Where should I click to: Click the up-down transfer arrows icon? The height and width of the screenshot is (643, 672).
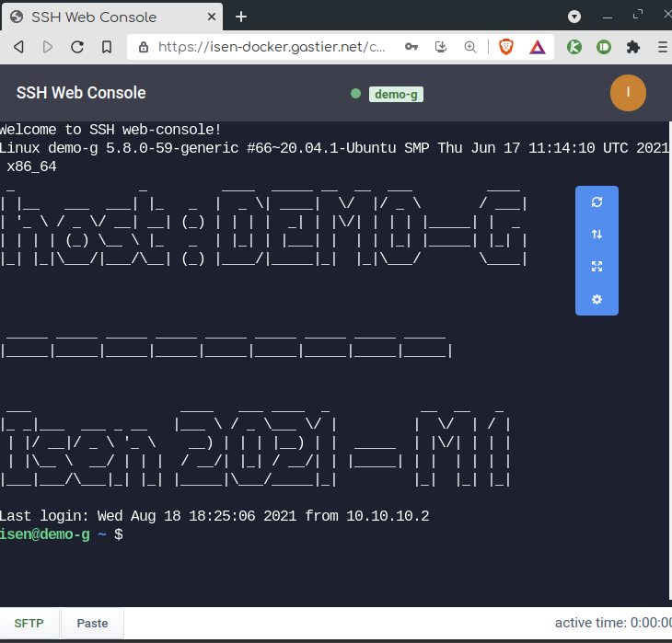pos(597,235)
